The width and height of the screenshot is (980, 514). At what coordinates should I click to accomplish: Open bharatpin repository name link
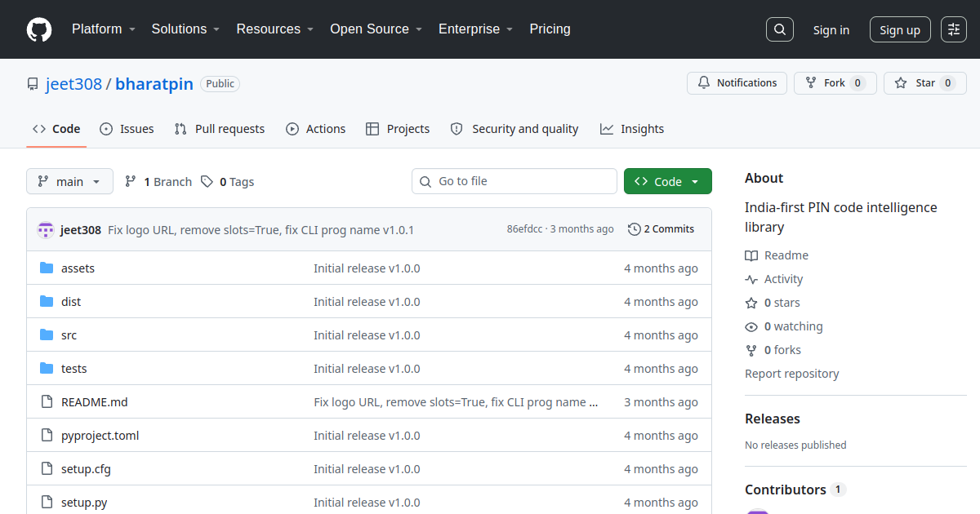tap(154, 84)
